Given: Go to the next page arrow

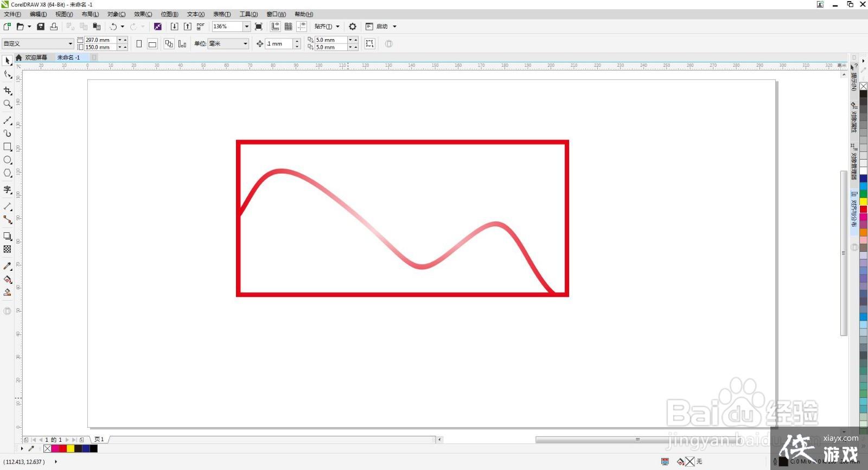Looking at the screenshot, I should [67, 440].
